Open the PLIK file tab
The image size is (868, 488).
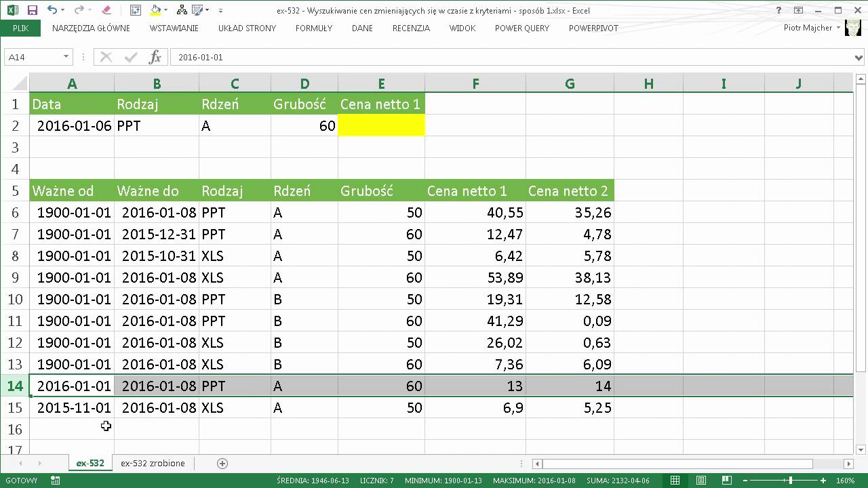20,28
